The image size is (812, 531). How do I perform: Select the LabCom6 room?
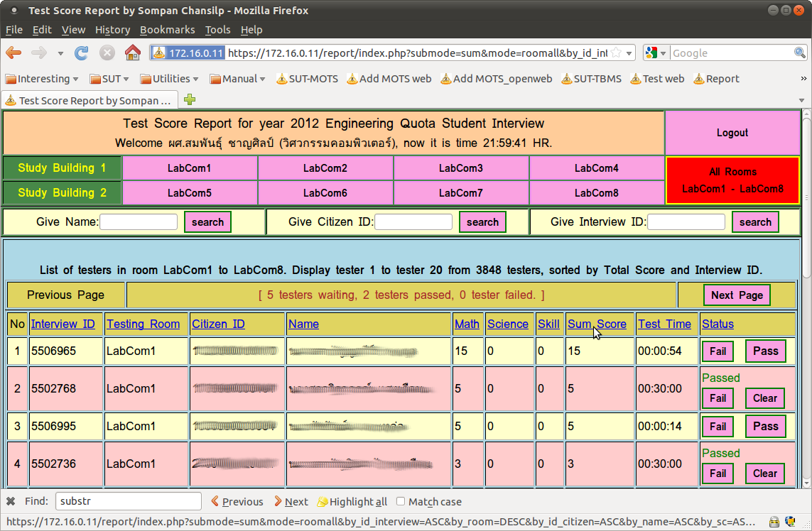[325, 192]
